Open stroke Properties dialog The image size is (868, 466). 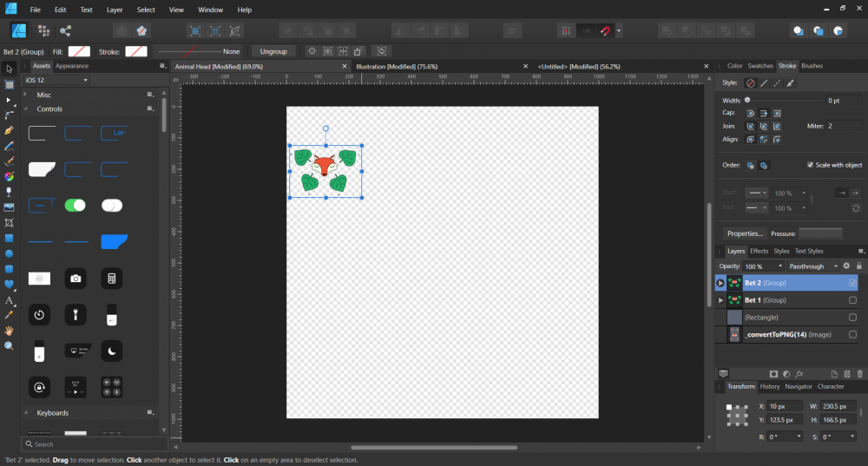click(x=745, y=233)
